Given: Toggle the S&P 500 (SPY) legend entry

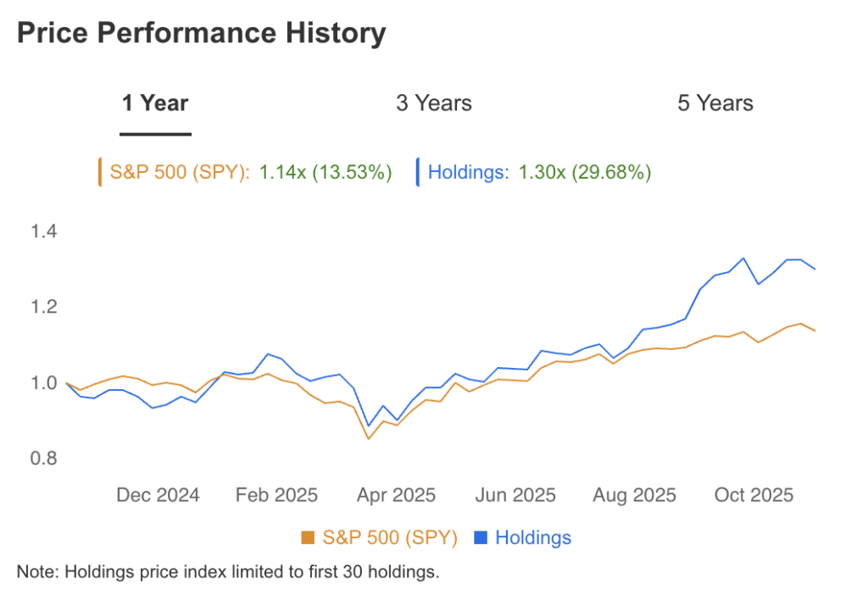Looking at the screenshot, I should (389, 537).
